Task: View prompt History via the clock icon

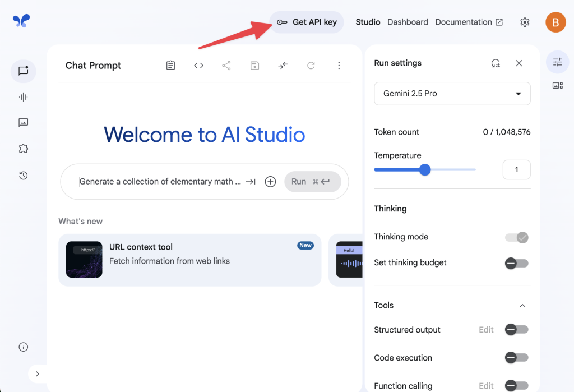Action: [23, 175]
